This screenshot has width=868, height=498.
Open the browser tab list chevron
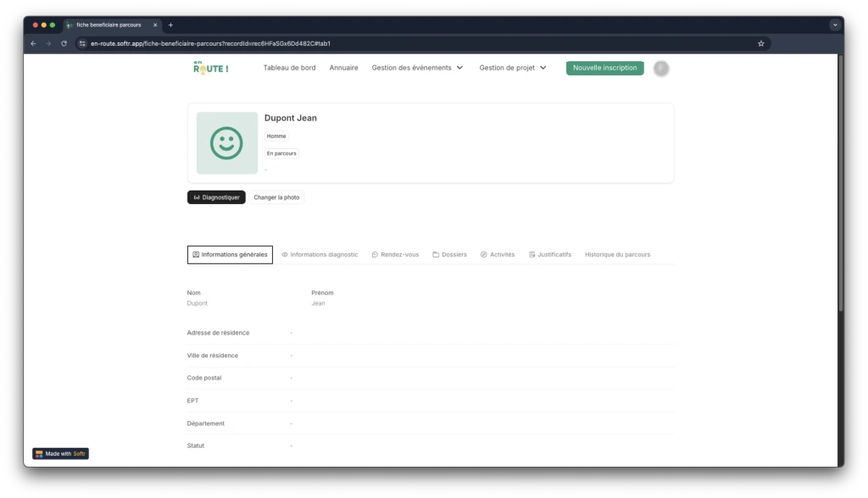834,25
